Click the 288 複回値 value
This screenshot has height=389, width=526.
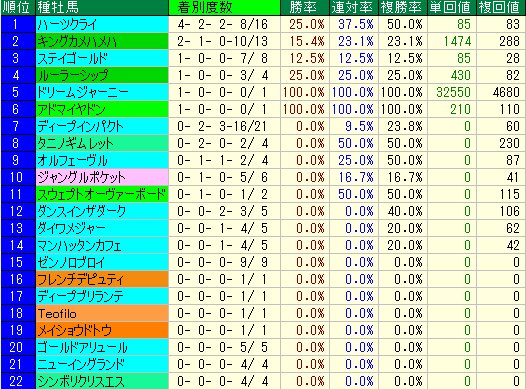pyautogui.click(x=510, y=42)
